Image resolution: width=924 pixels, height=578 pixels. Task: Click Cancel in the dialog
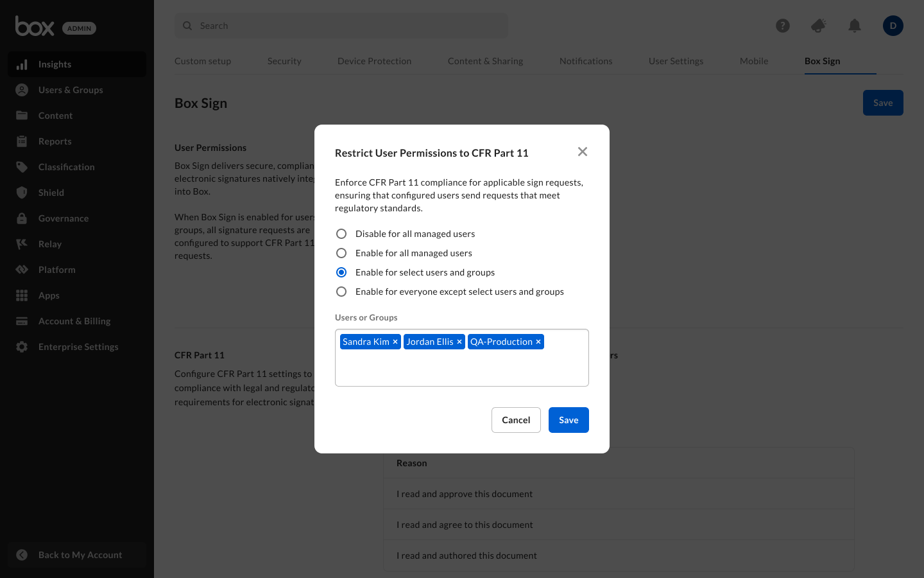516,420
